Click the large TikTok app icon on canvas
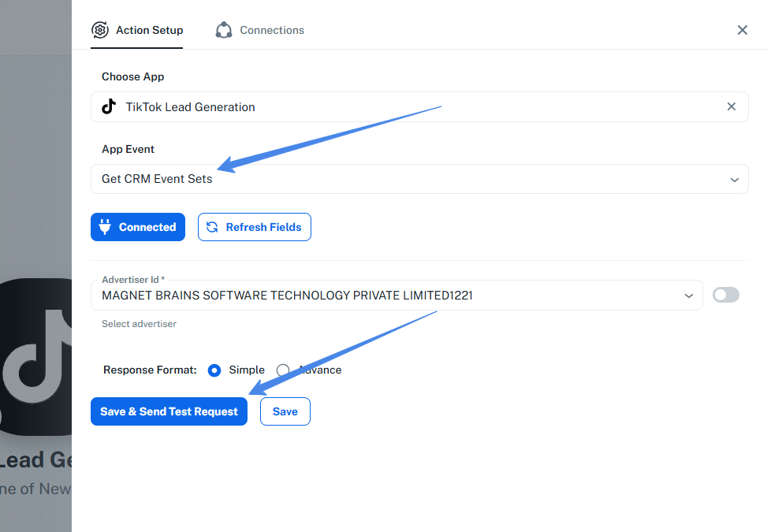The image size is (767, 532). click(x=35, y=356)
